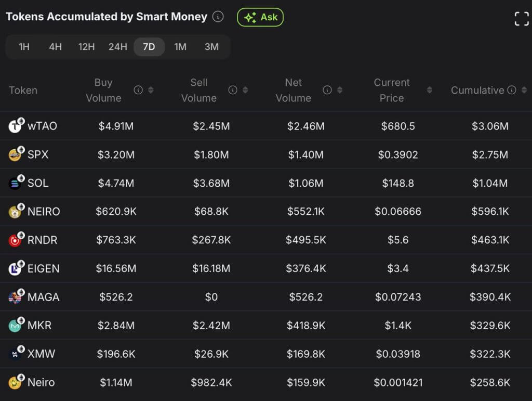Open the SOL token name

point(37,183)
